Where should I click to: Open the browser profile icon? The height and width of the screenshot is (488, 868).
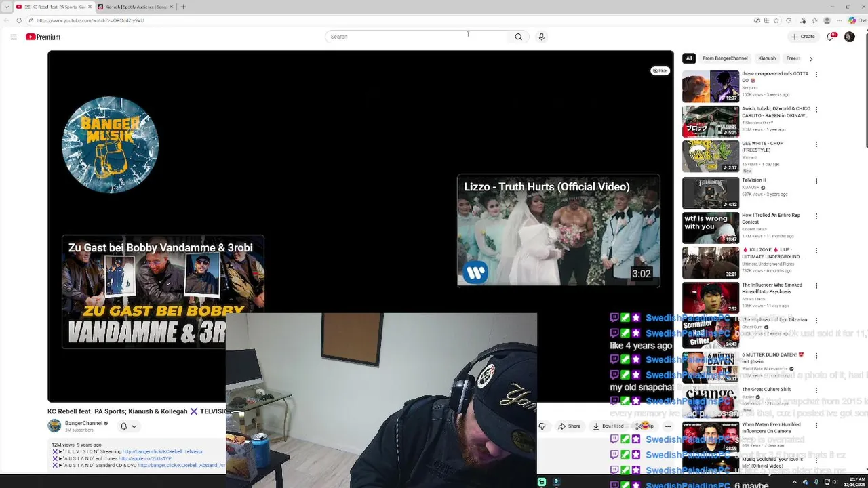pyautogui.click(x=827, y=20)
